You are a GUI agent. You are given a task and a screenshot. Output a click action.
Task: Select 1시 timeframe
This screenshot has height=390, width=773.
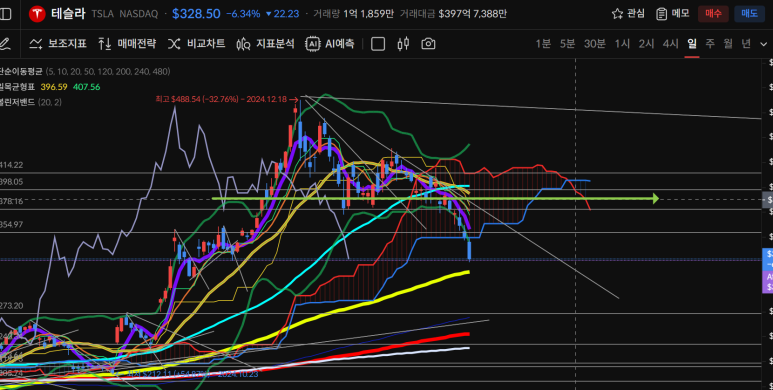pos(622,44)
